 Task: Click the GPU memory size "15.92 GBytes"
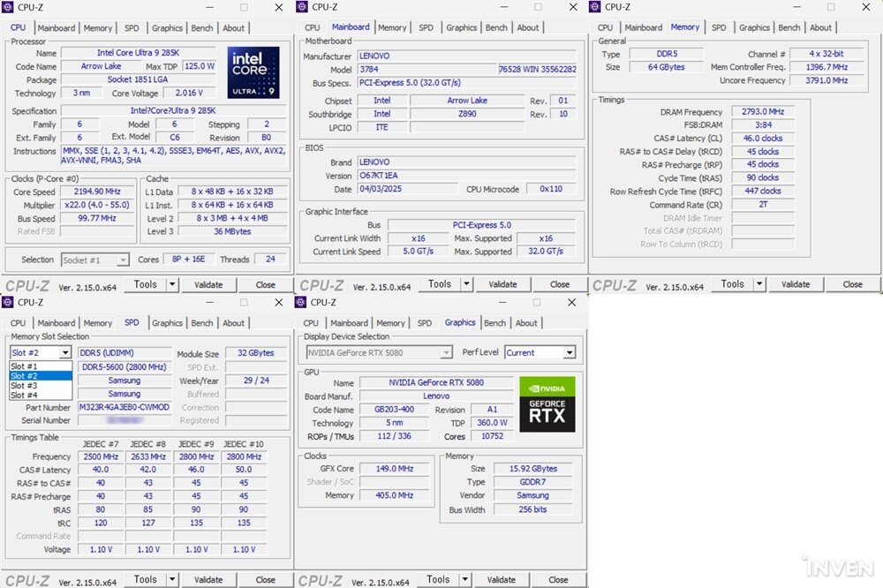tap(533, 469)
